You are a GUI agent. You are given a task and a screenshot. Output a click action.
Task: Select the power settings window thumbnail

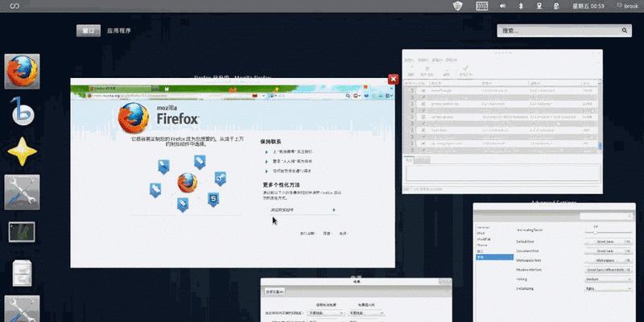[x=357, y=300]
